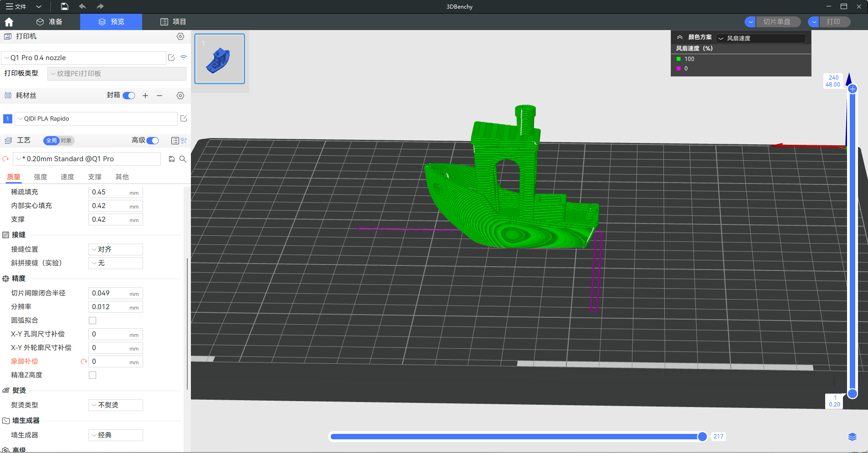Screen dimensions: 868x453
Task: Open the 熨烫类型 dropdown
Action: click(116, 405)
